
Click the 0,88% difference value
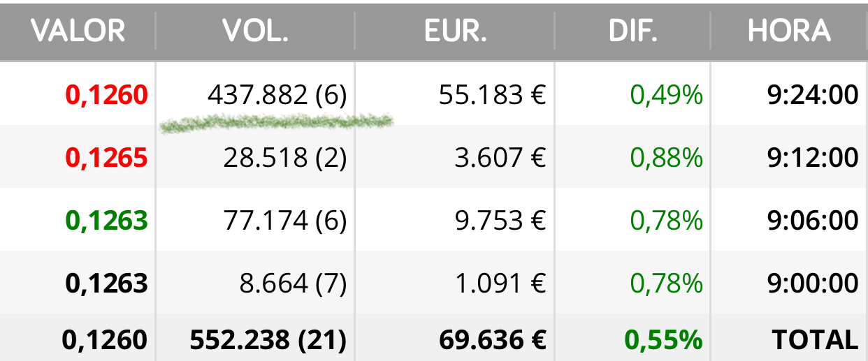tap(666, 158)
